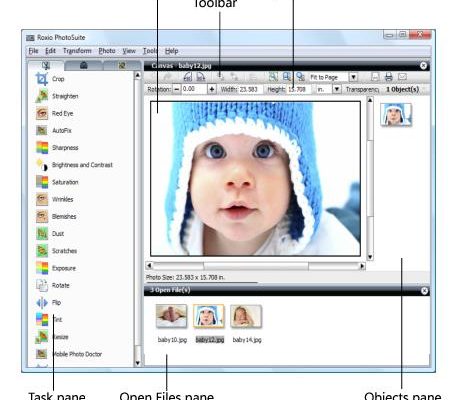Pick the Wrinkles removal tool

click(55, 199)
